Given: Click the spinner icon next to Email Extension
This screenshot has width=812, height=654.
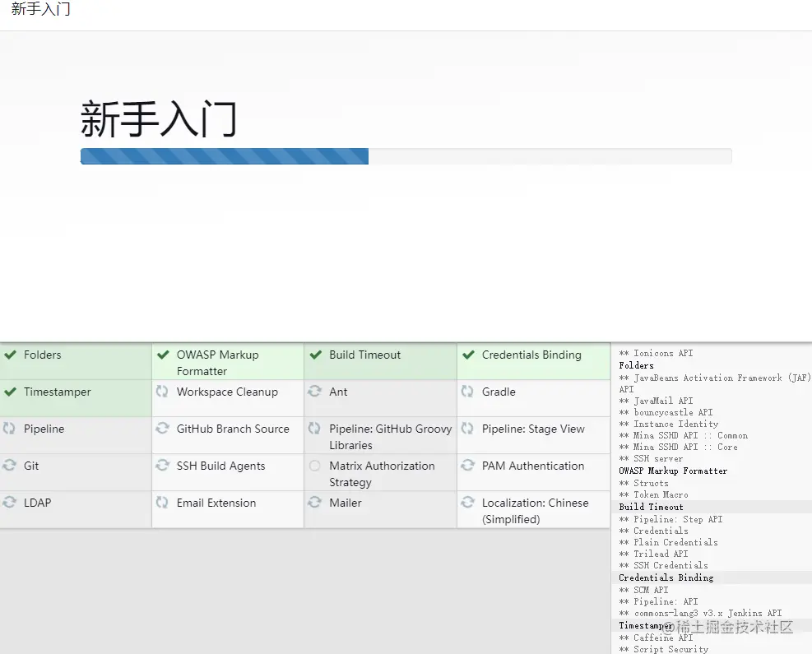Looking at the screenshot, I should tap(163, 503).
